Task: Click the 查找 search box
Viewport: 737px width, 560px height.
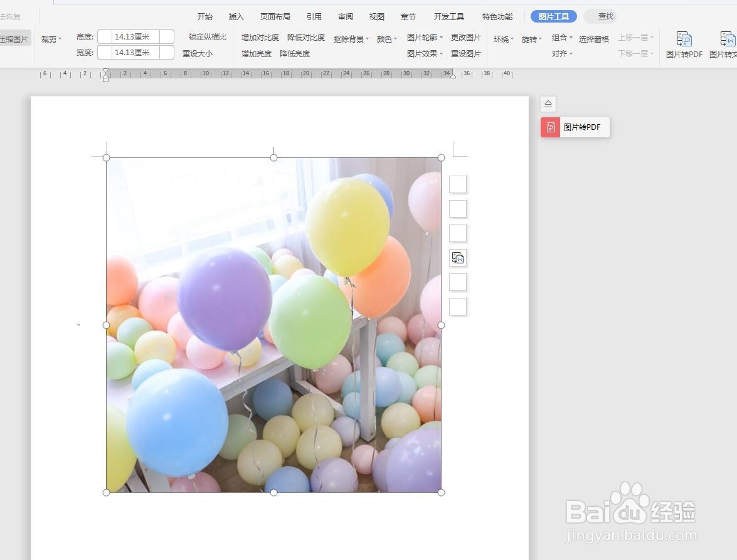Action: click(600, 16)
